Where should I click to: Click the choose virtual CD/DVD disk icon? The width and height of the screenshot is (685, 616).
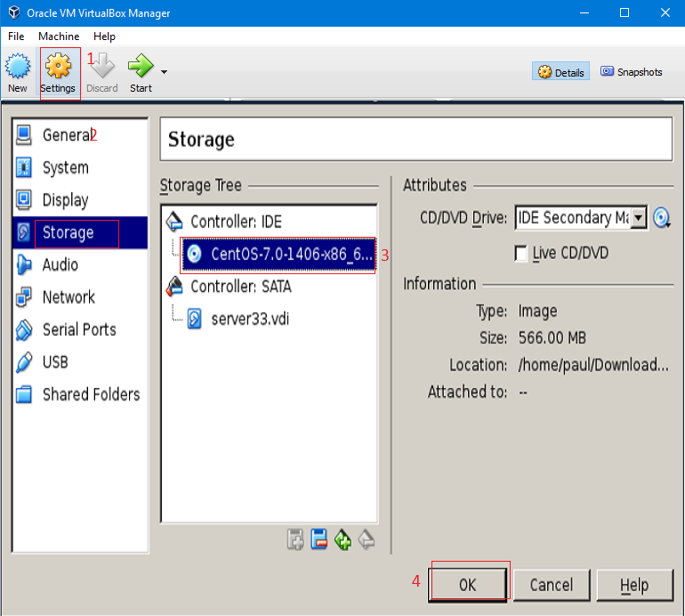(x=661, y=218)
